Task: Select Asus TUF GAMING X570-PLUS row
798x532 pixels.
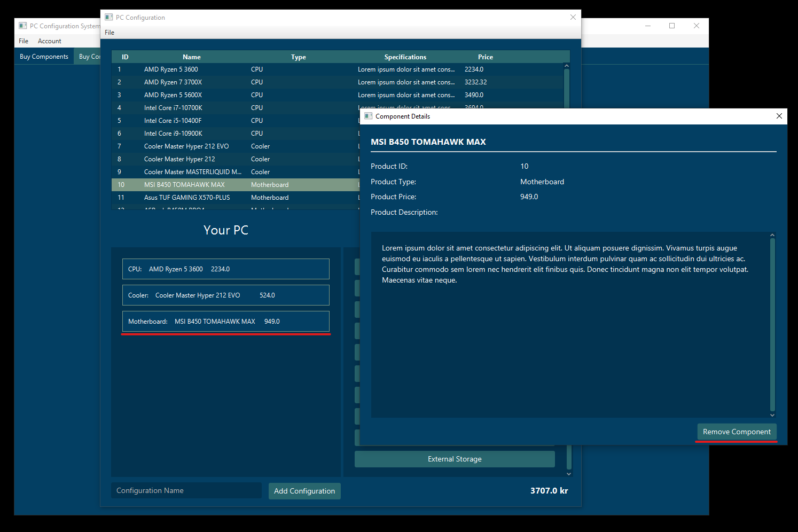Action: tap(236, 198)
